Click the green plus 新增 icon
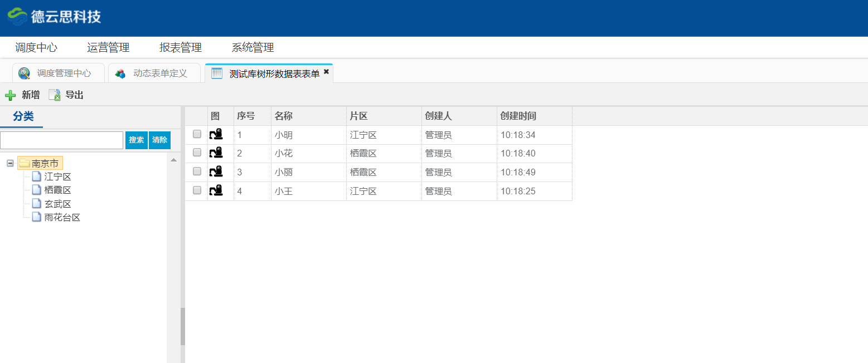868x363 pixels. (x=10, y=95)
